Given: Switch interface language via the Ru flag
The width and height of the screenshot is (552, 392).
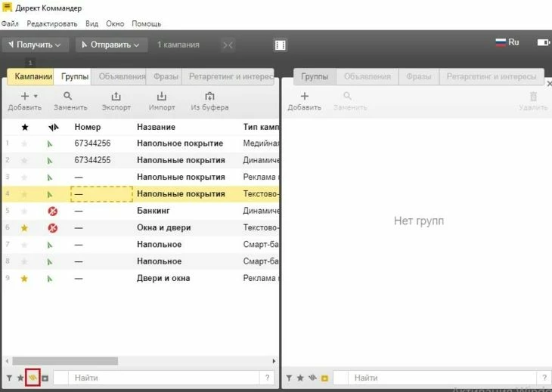Looking at the screenshot, I should click(507, 42).
